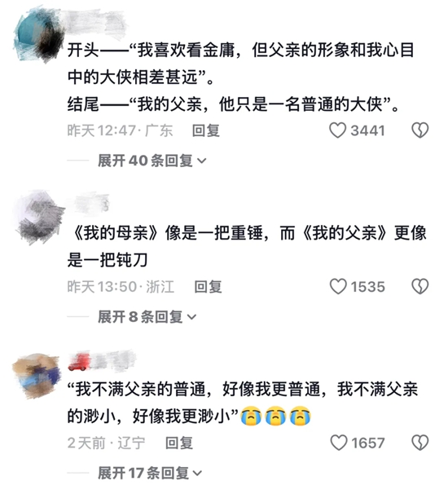
Task: Reply to the 广东 comment via 回复
Action: (206, 130)
